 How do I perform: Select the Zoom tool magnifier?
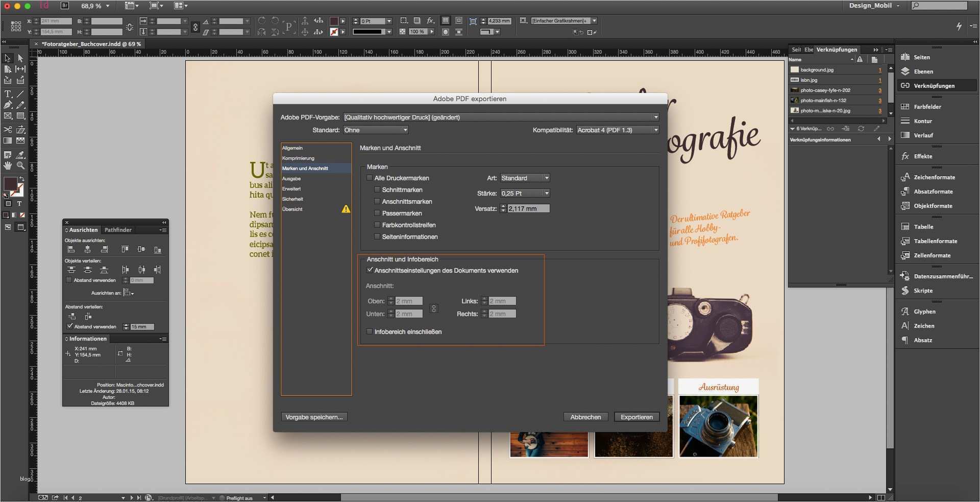[x=20, y=165]
